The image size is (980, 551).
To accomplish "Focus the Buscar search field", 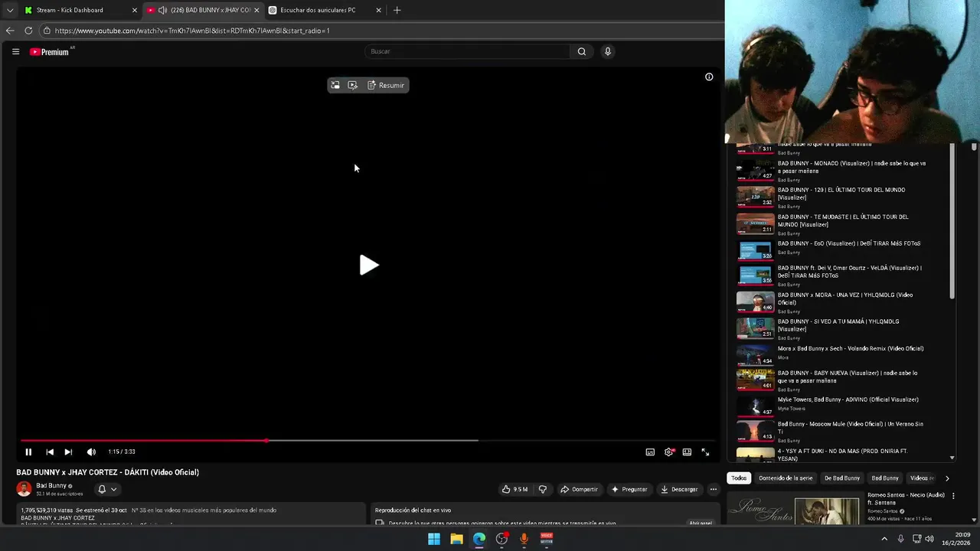I will click(x=467, y=51).
